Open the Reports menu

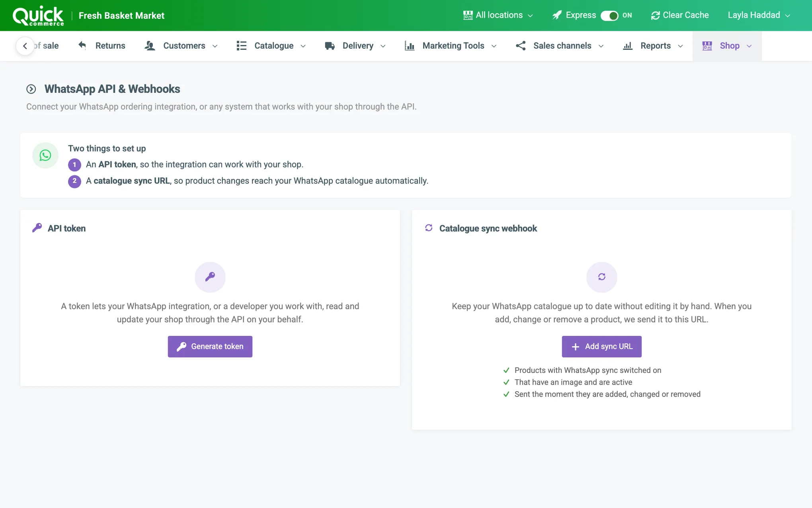tap(653, 46)
